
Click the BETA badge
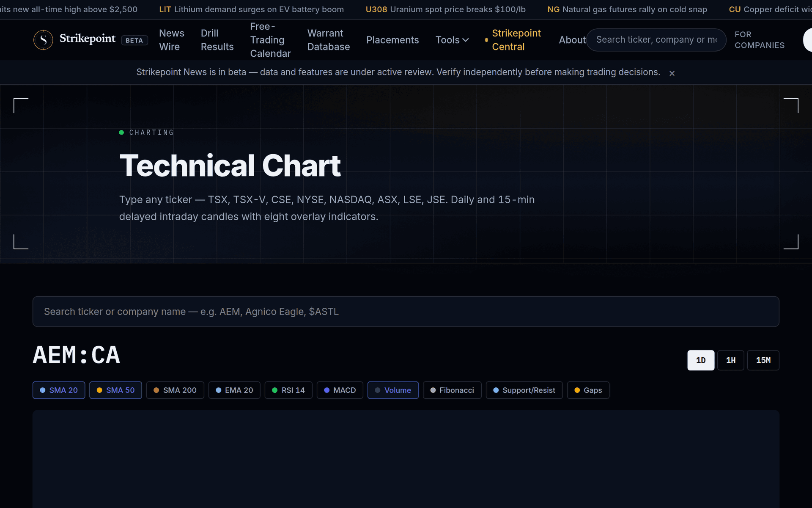coord(134,40)
